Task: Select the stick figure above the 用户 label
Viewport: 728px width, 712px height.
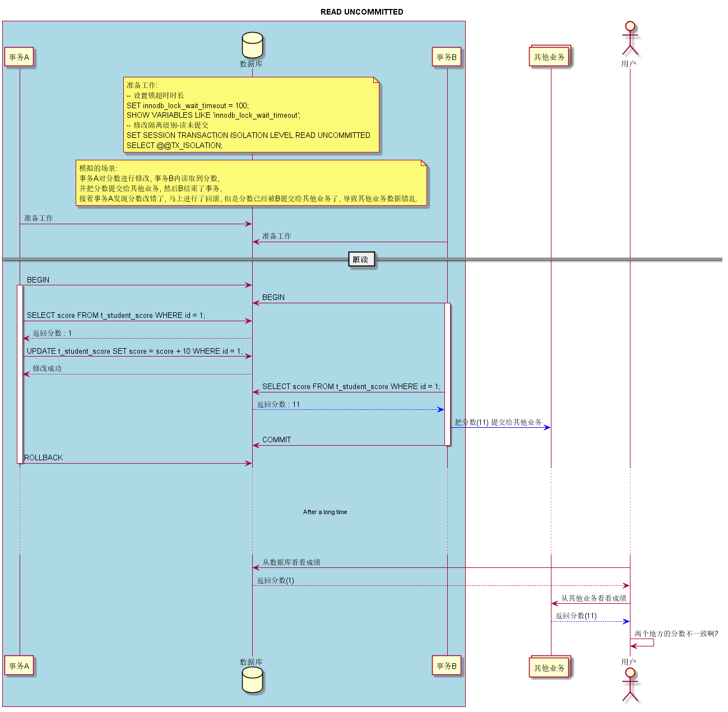Action: (x=630, y=39)
